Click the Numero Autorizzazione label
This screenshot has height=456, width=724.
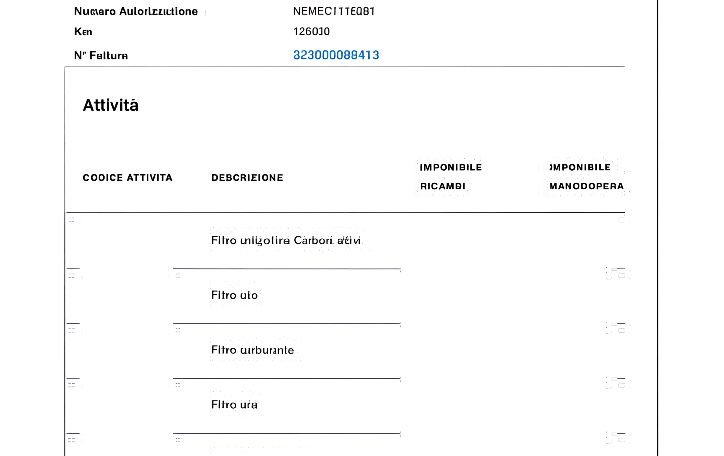[x=136, y=11]
